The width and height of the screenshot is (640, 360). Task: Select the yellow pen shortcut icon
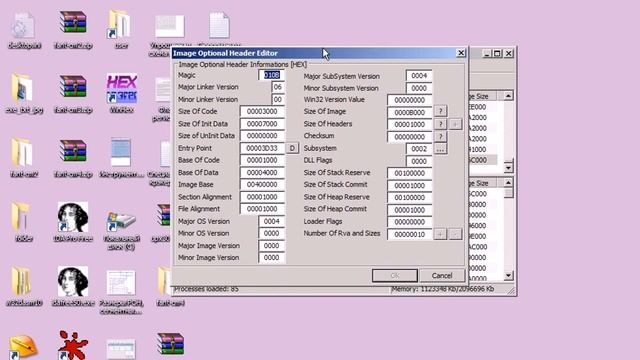coord(23,347)
